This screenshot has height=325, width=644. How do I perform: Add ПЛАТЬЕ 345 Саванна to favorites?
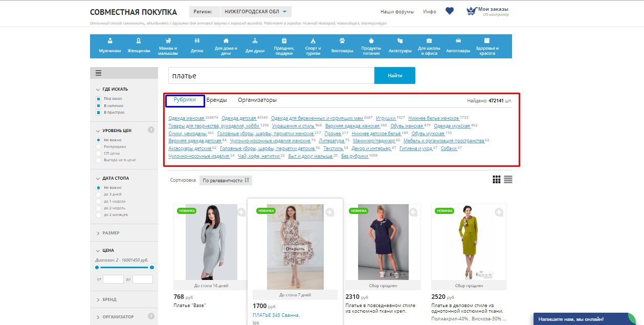(x=330, y=212)
